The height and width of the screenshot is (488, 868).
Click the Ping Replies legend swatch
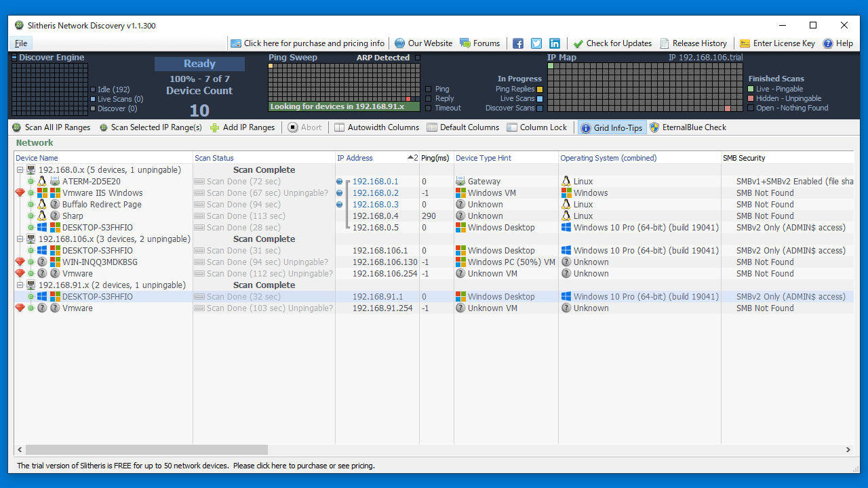coord(540,89)
